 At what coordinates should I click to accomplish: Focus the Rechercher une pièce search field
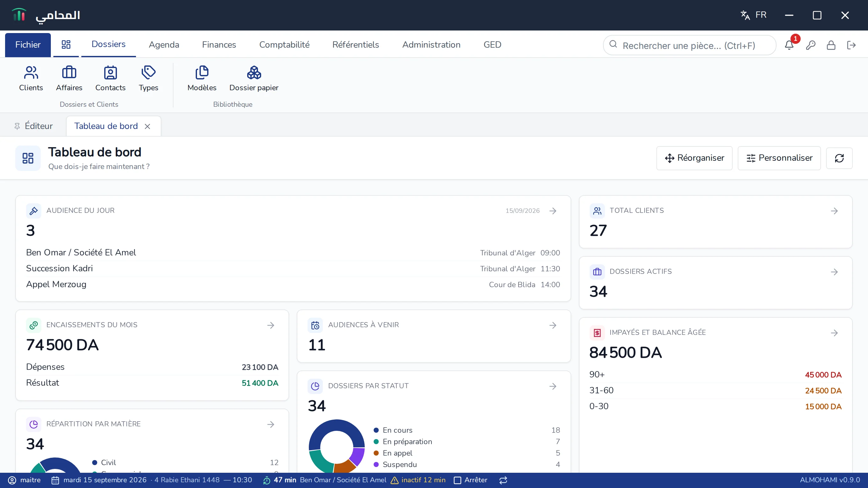[x=689, y=45]
